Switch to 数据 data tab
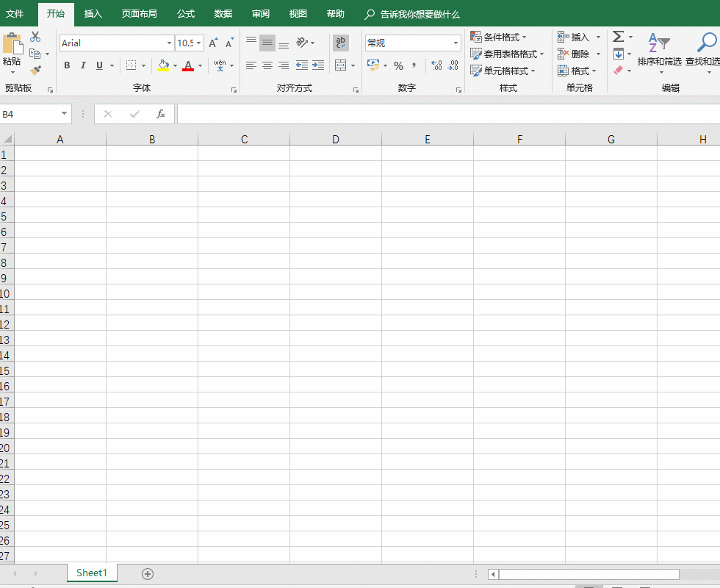Image resolution: width=720 pixels, height=588 pixels. pos(223,14)
